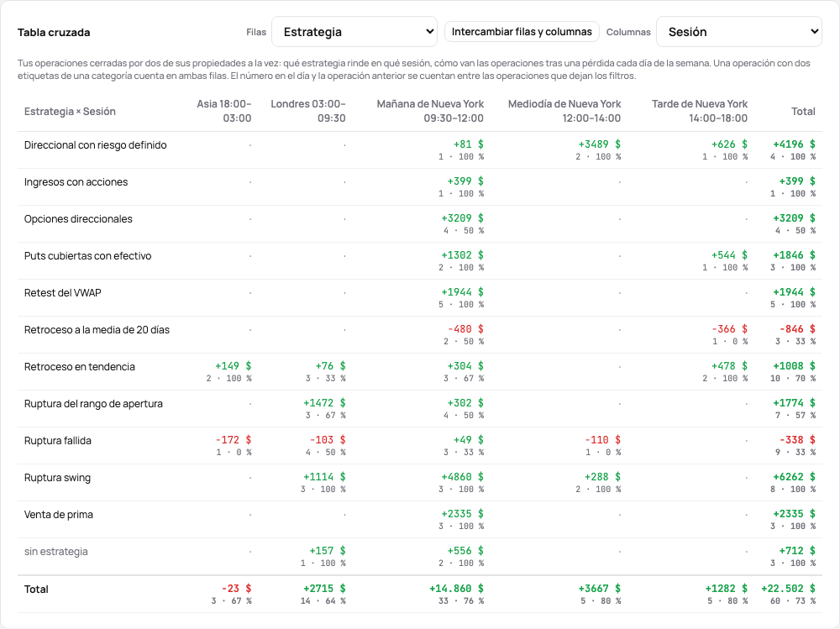Image resolution: width=840 pixels, height=629 pixels.
Task: Select the +149 $ Asia cell
Action: pos(233,366)
